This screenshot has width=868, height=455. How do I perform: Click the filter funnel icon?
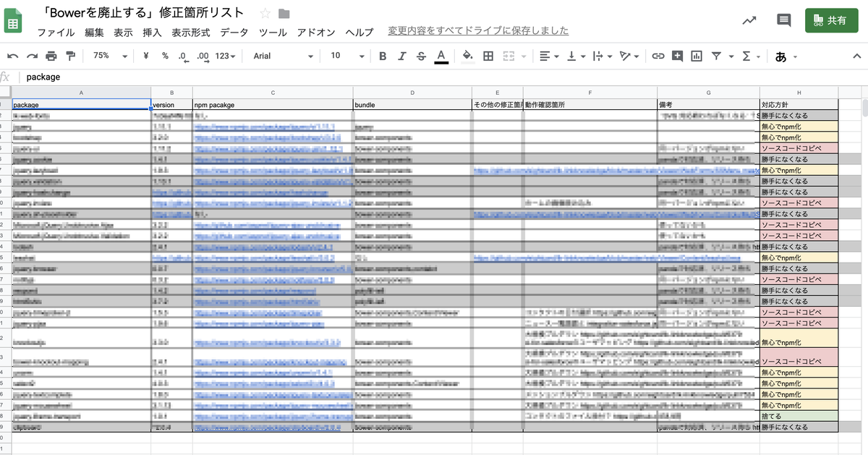[x=716, y=56]
